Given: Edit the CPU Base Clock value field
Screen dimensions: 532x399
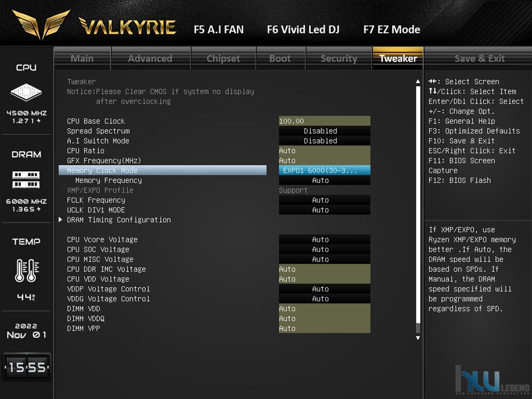Looking at the screenshot, I should click(x=325, y=121).
